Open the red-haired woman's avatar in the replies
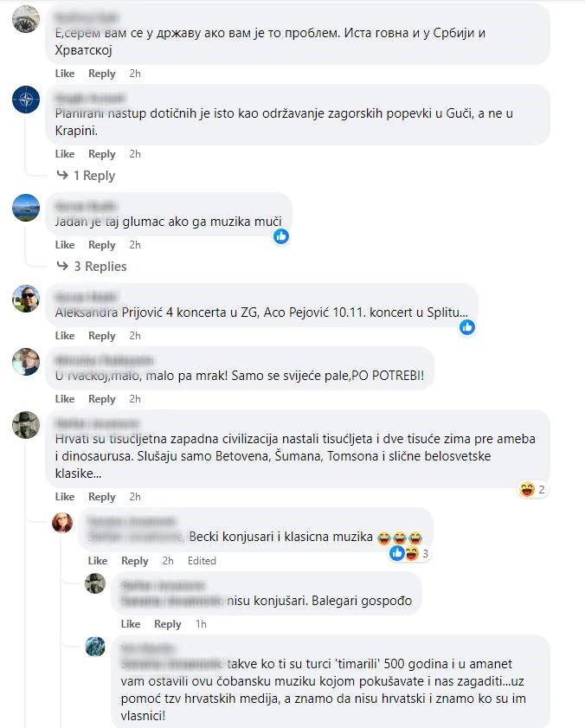The image size is (585, 728). [62, 523]
